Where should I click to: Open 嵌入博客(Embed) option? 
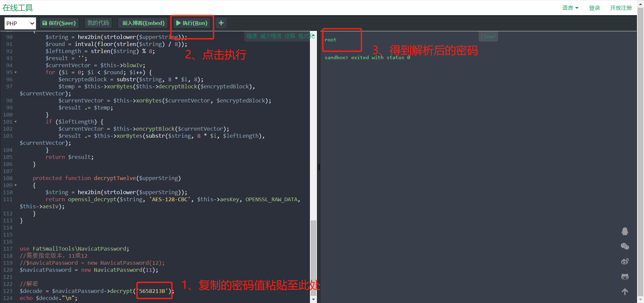pos(143,23)
